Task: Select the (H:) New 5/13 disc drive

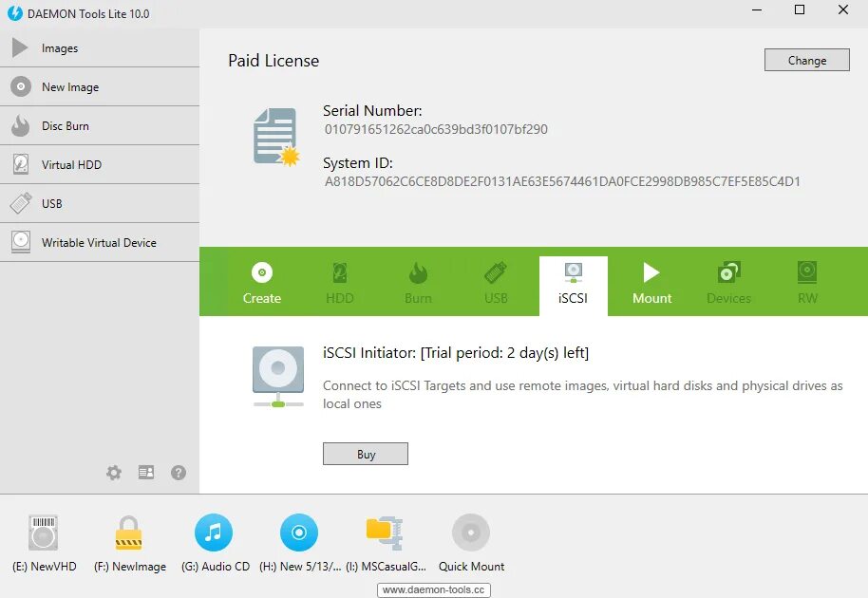Action: pos(300,543)
